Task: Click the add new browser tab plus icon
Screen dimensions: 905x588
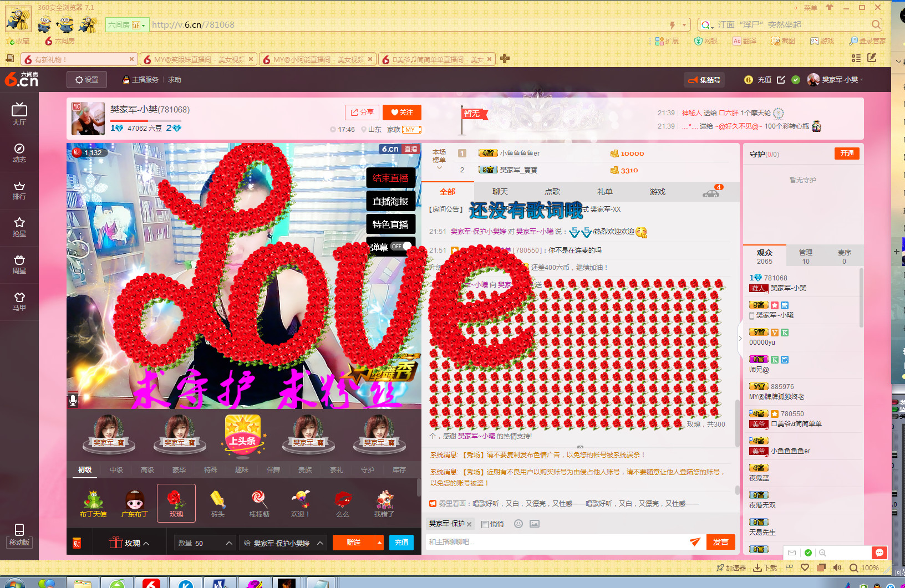Action: [x=505, y=59]
